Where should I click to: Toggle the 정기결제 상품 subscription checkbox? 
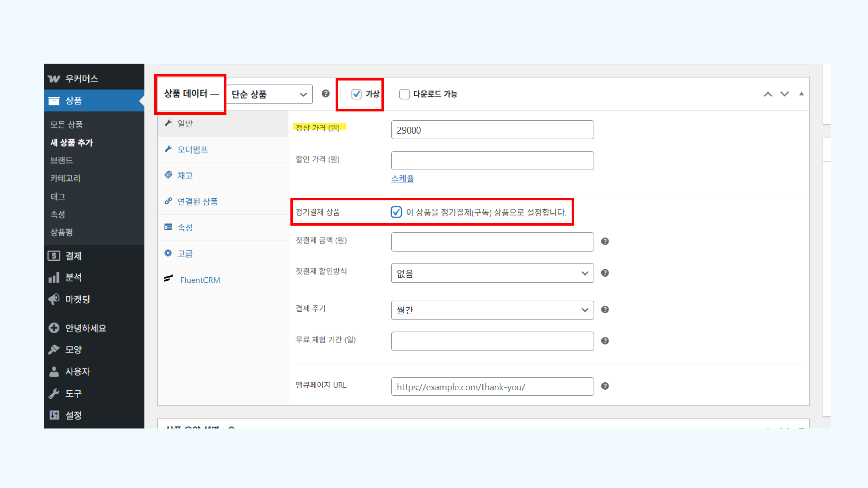tap(396, 212)
